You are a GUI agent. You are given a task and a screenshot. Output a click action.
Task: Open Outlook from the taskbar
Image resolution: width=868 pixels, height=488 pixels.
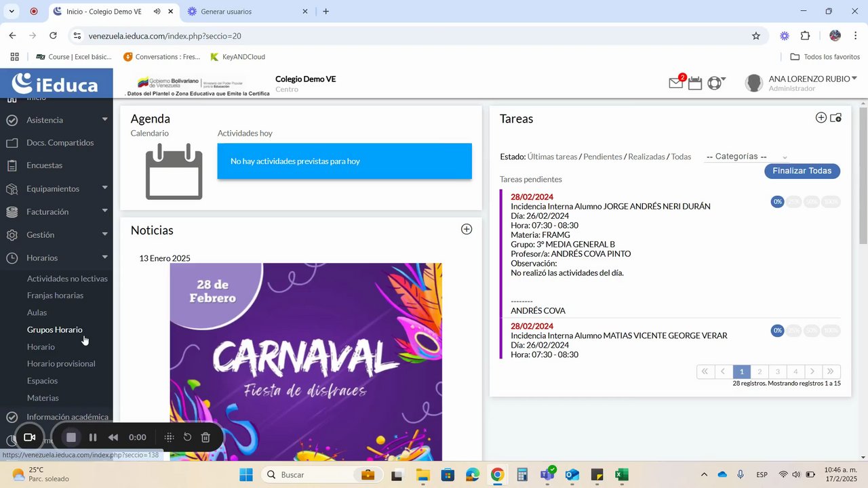572,474
